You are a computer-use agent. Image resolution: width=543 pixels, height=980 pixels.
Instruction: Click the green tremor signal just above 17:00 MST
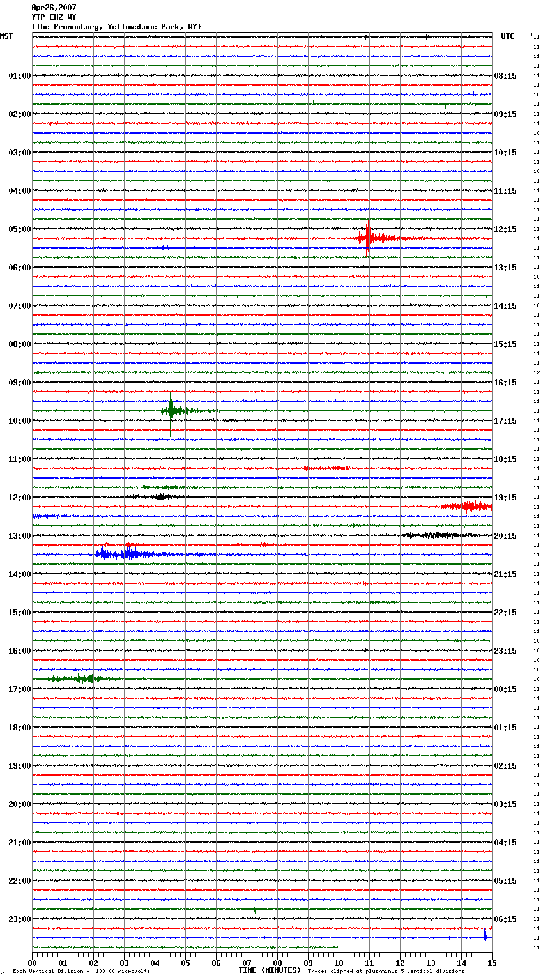(80, 678)
